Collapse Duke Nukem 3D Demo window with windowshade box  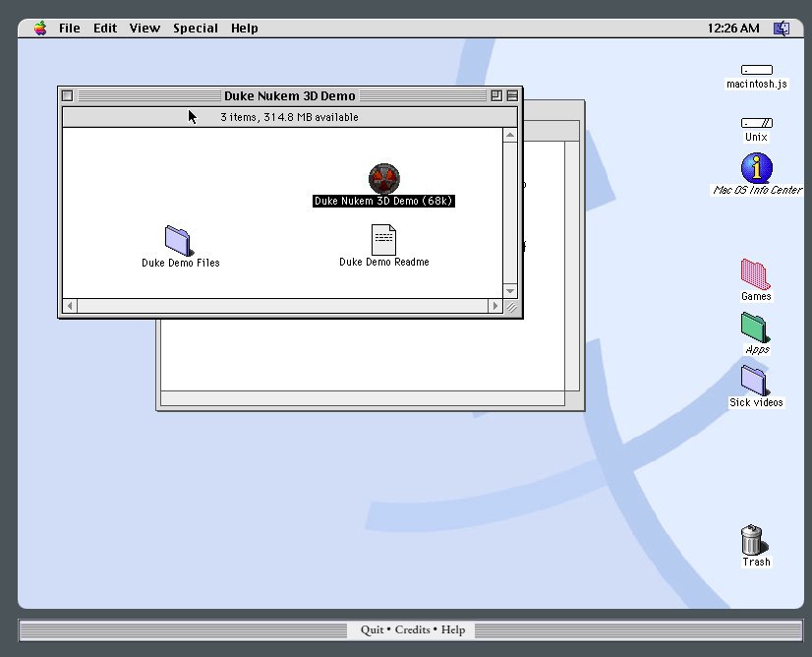point(512,95)
